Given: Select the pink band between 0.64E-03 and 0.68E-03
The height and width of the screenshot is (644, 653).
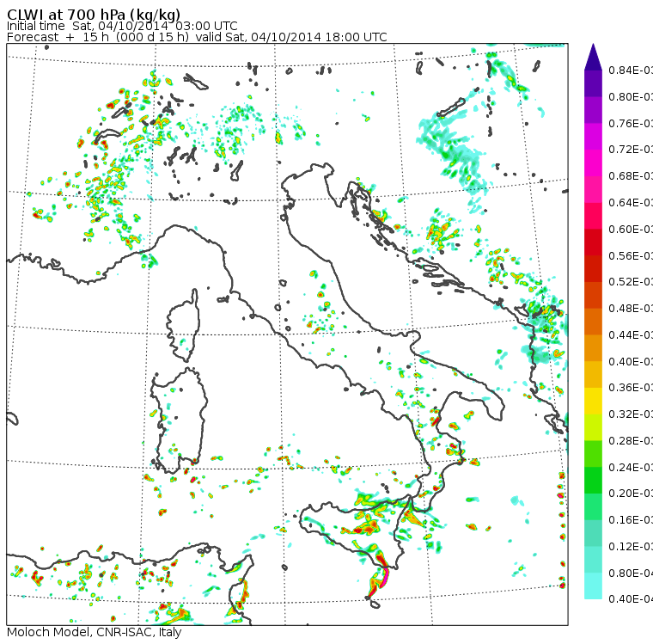Looking at the screenshot, I should click(x=593, y=189).
